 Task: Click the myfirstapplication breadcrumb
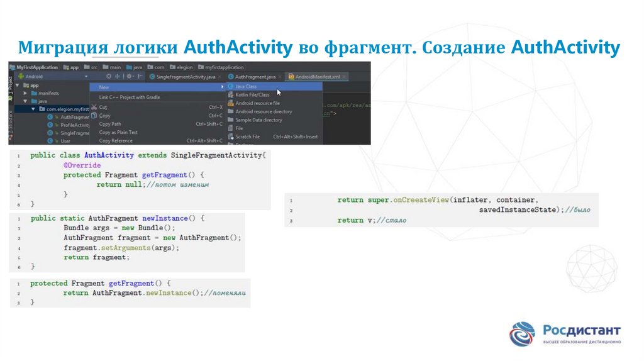pos(221,67)
